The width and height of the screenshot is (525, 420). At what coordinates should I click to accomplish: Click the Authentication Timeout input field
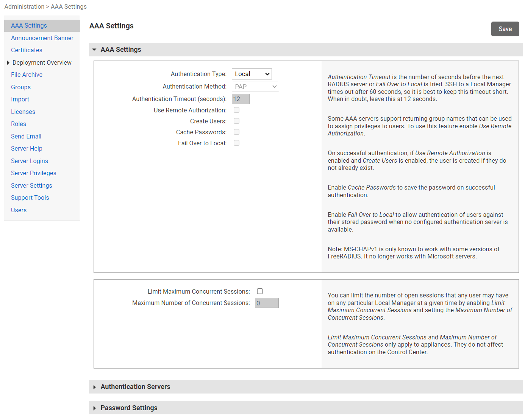241,99
